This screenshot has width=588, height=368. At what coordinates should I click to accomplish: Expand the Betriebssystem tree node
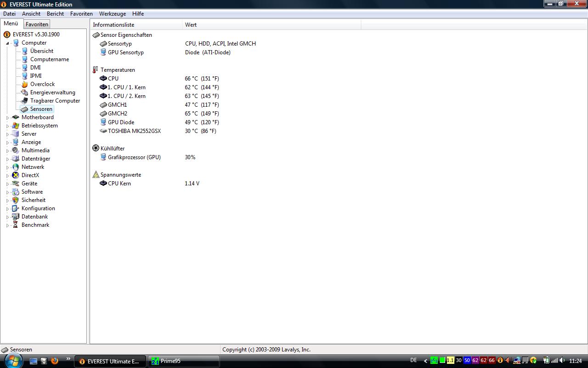[8, 126]
